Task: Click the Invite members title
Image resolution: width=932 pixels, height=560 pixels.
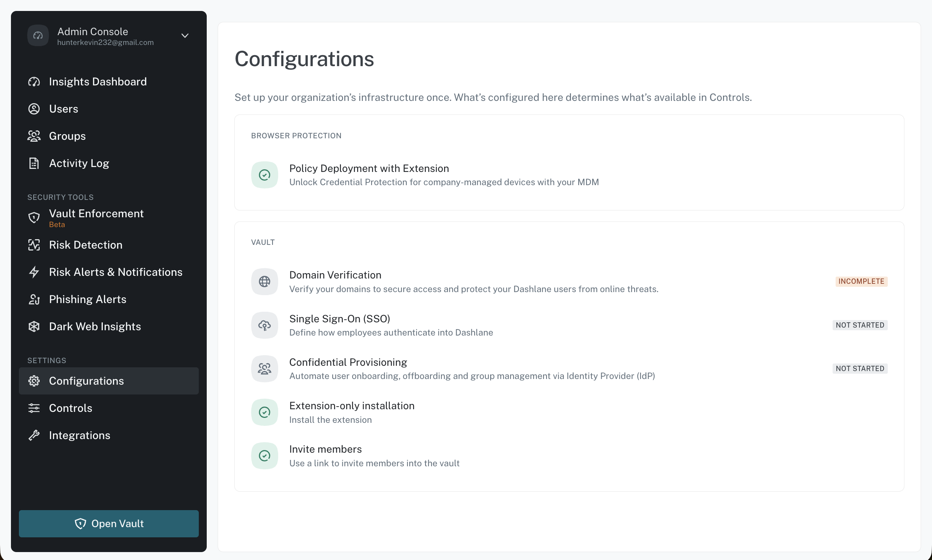Action: point(325,449)
